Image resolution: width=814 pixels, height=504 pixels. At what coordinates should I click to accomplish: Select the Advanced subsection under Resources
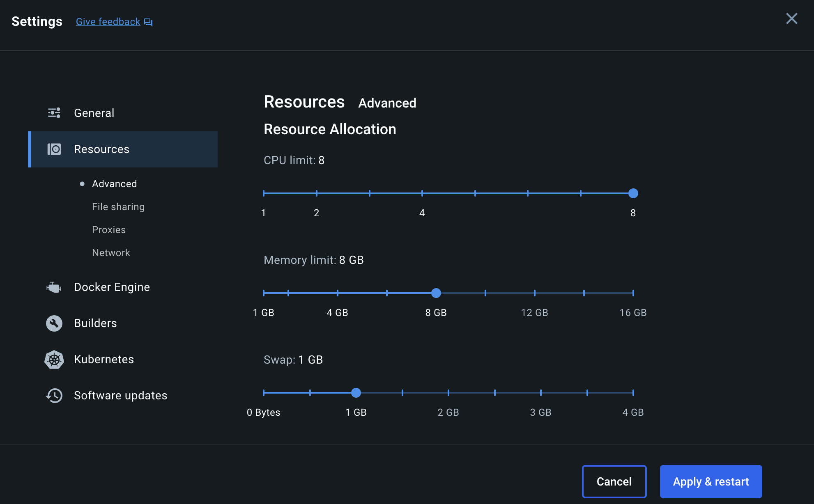pos(114,184)
